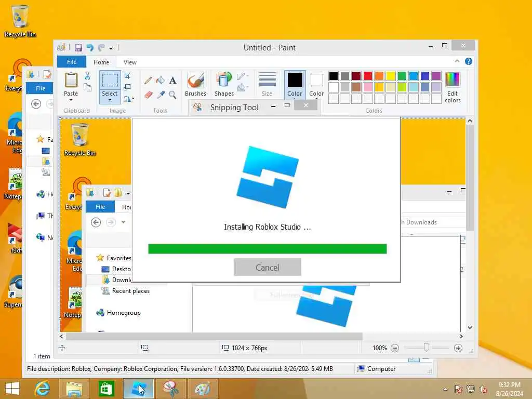Click the volume icon in system tray
The image size is (532, 399).
click(x=483, y=390)
